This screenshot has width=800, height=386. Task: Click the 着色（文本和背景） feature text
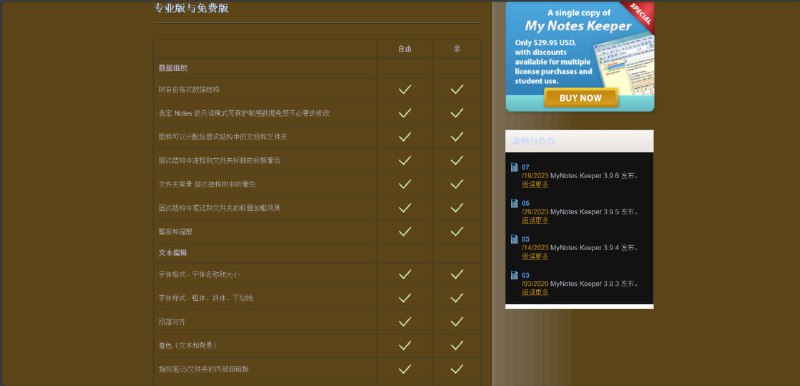click(x=188, y=346)
